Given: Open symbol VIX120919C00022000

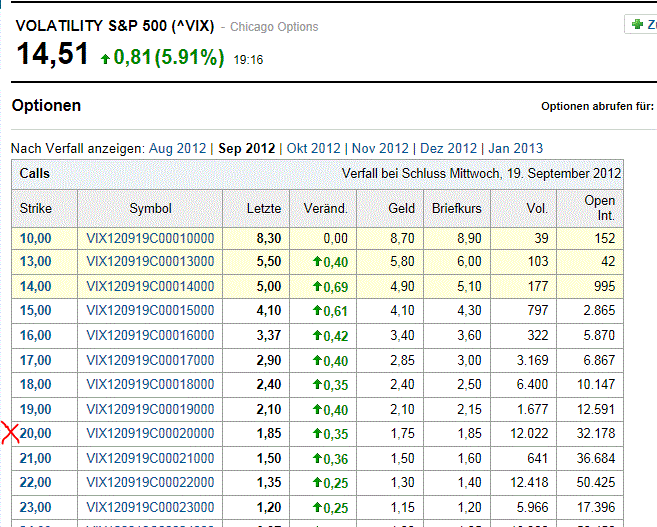Looking at the screenshot, I should click(x=150, y=482).
